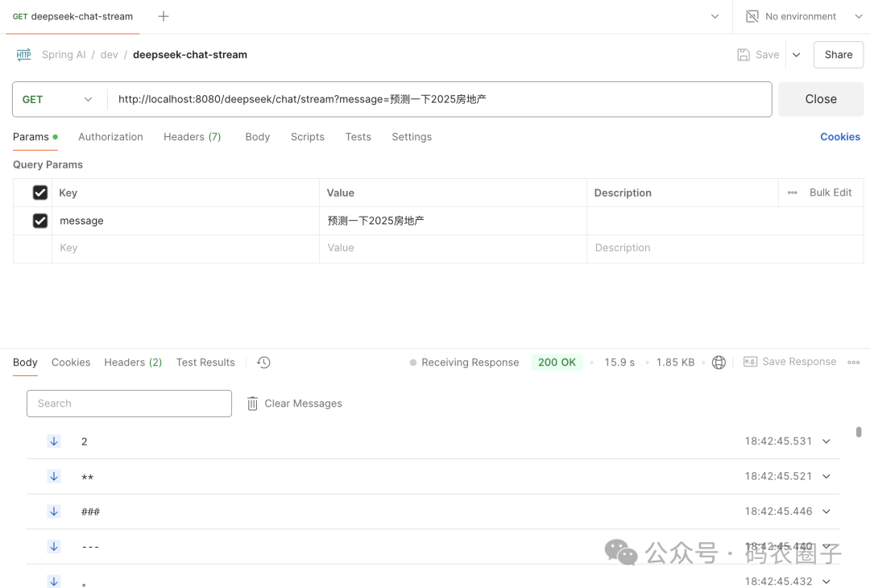870x588 pixels.
Task: Open the dev folder breadcrumb
Action: (x=110, y=54)
